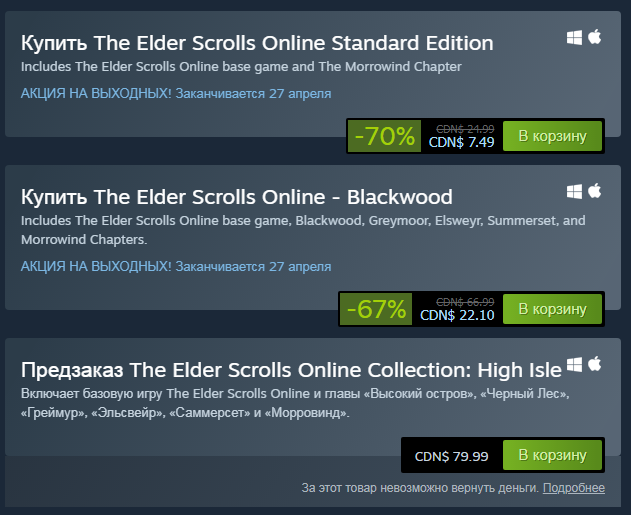The height and width of the screenshot is (515, 631).
Task: Click Windows icon for Blackwood package
Action: click(574, 192)
